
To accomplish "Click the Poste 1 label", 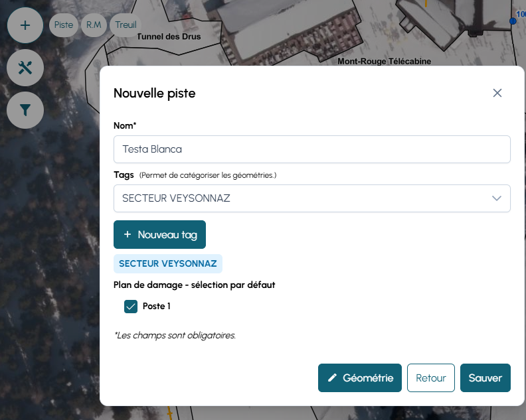I will point(157,307).
